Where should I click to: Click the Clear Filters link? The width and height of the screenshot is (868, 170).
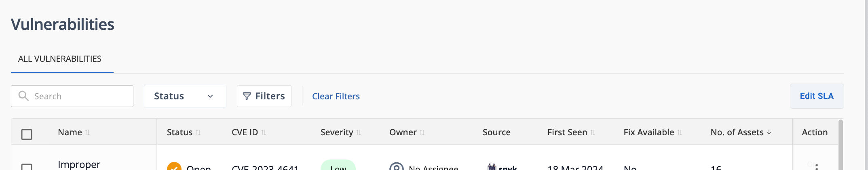(x=336, y=96)
